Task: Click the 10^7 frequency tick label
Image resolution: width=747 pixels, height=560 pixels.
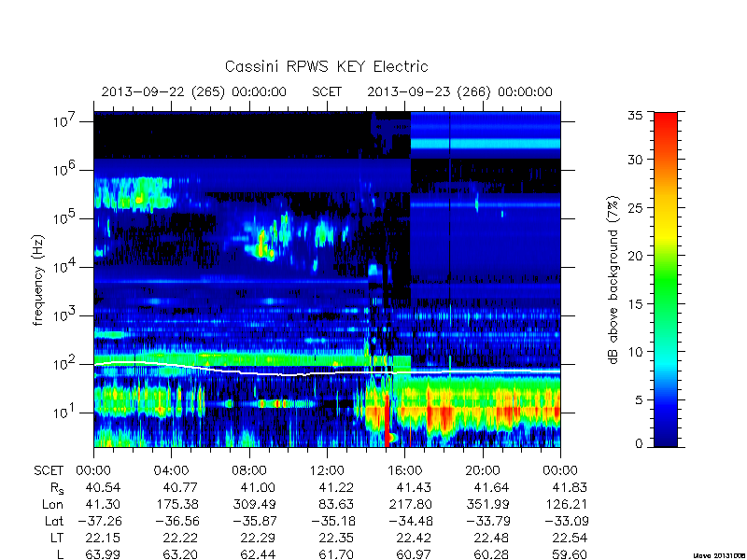Action: [65, 120]
